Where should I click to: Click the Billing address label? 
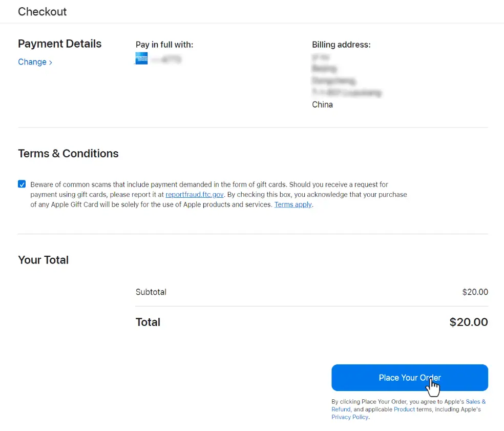341,45
